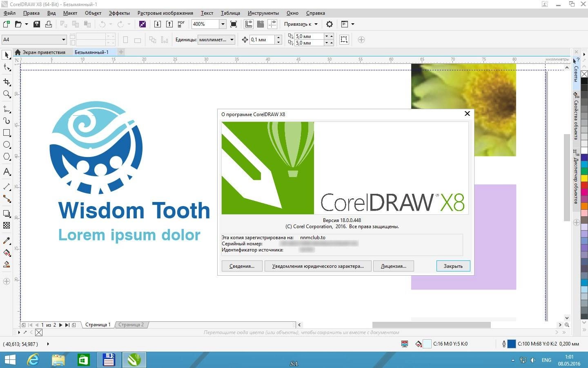Toggle full-screen preview icon
The image size is (588, 368).
[234, 24]
